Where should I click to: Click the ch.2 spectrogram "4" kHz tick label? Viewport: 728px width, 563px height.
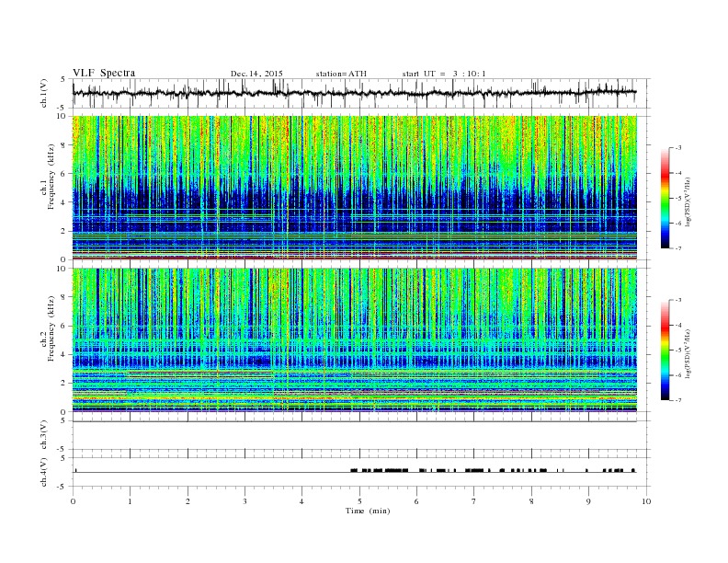click(63, 354)
